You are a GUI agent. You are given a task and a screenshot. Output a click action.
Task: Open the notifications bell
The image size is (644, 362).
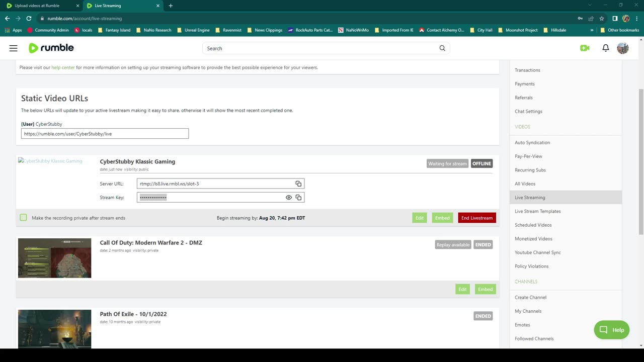606,48
